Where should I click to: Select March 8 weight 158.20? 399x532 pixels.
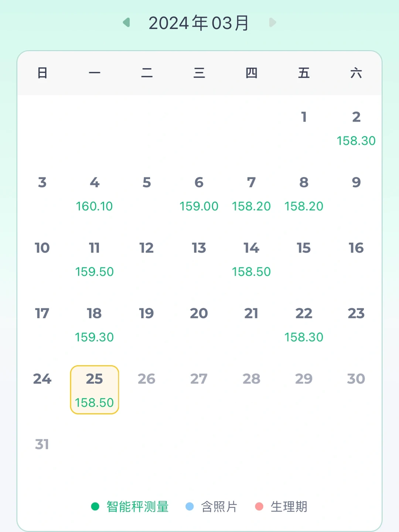pyautogui.click(x=304, y=194)
